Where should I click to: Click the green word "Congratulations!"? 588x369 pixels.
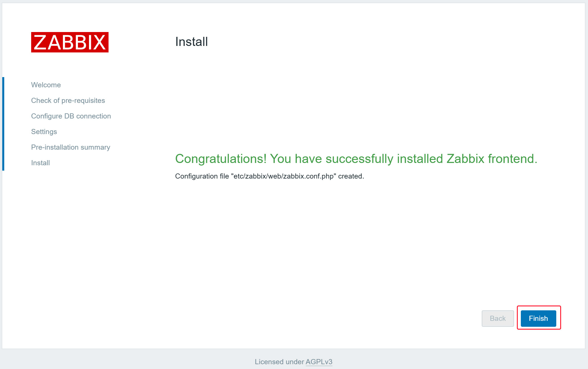pos(221,159)
